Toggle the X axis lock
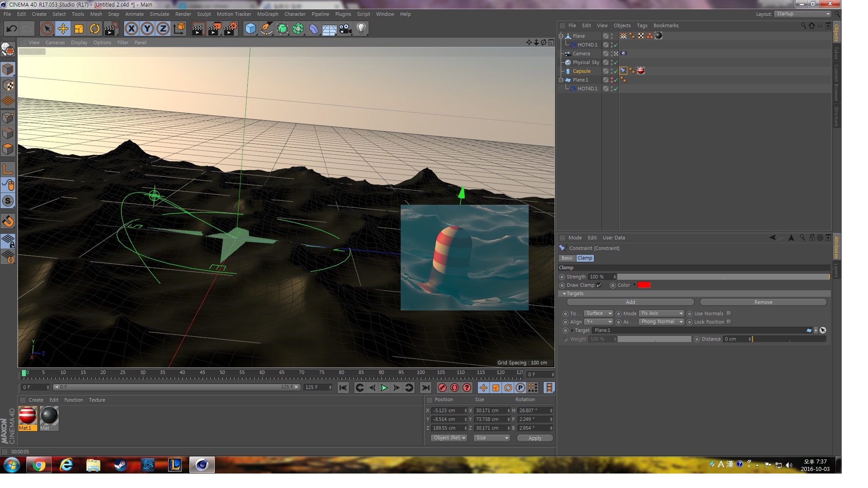This screenshot has height=488, width=868. [x=131, y=29]
